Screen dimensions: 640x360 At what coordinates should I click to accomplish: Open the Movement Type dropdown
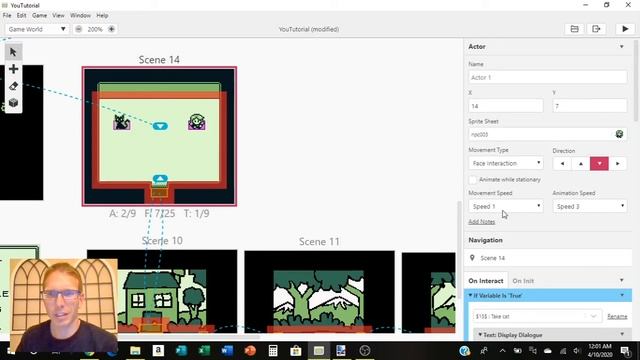tap(506, 163)
